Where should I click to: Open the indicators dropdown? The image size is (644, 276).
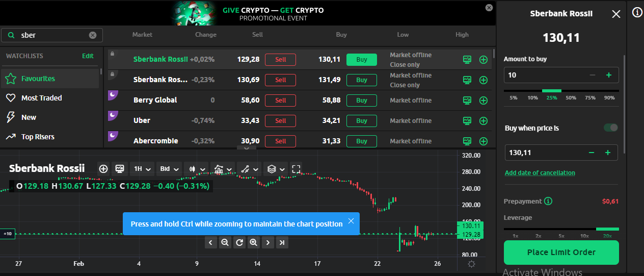pos(224,168)
